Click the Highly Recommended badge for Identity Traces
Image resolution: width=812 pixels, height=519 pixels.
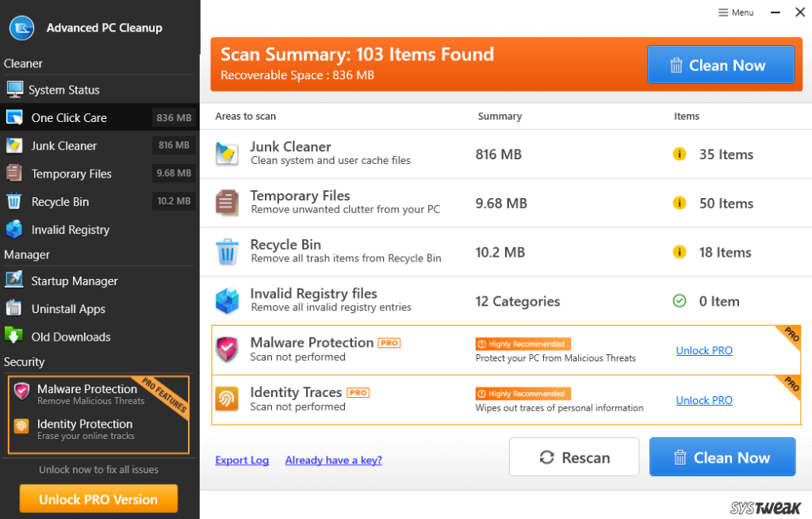tap(523, 394)
